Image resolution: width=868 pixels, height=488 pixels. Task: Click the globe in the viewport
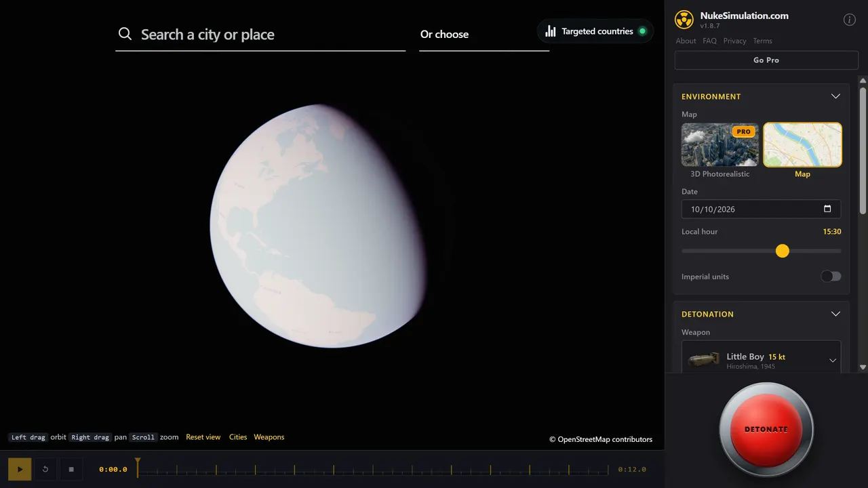point(319,226)
